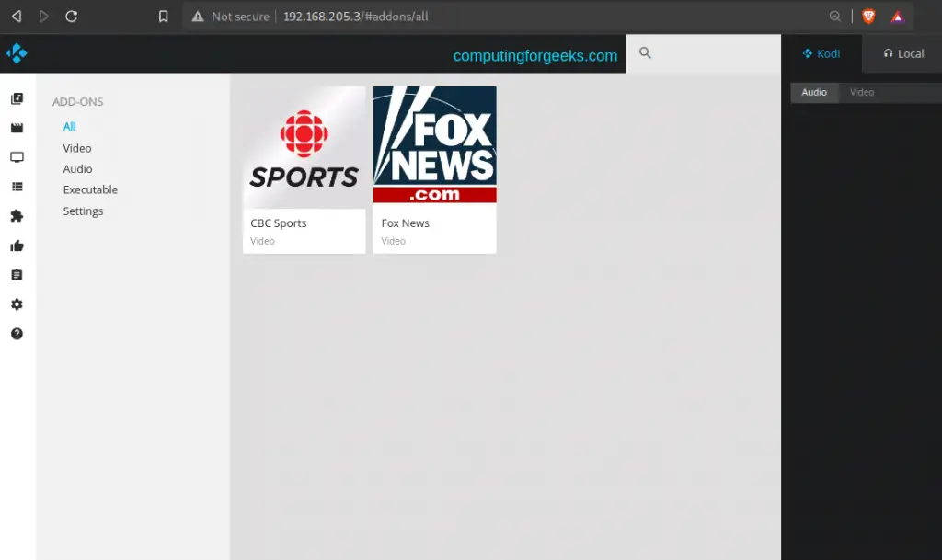This screenshot has width=942, height=560.
Task: Go back using the browser back arrow
Action: point(17,17)
